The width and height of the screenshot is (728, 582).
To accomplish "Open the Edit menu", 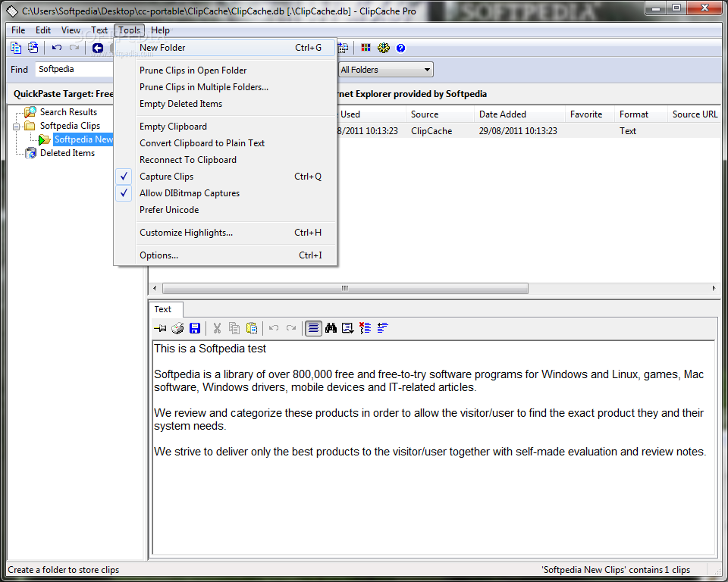I will (43, 30).
